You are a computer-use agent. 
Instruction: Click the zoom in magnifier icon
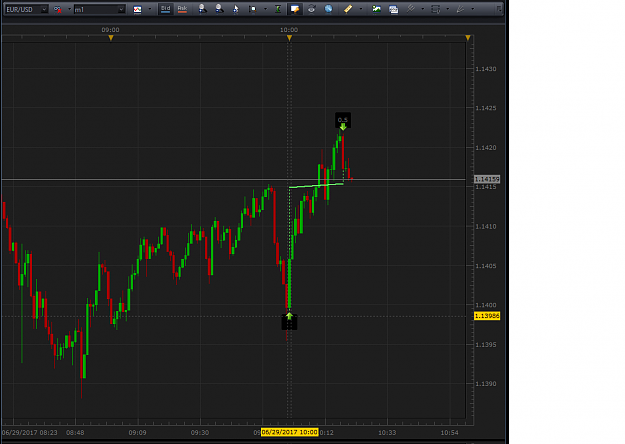[202, 9]
